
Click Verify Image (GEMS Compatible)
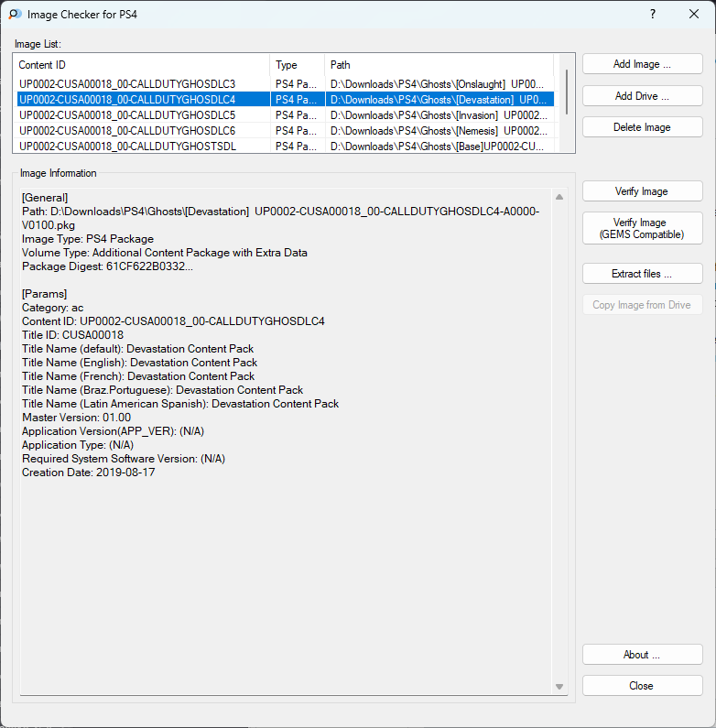click(642, 228)
